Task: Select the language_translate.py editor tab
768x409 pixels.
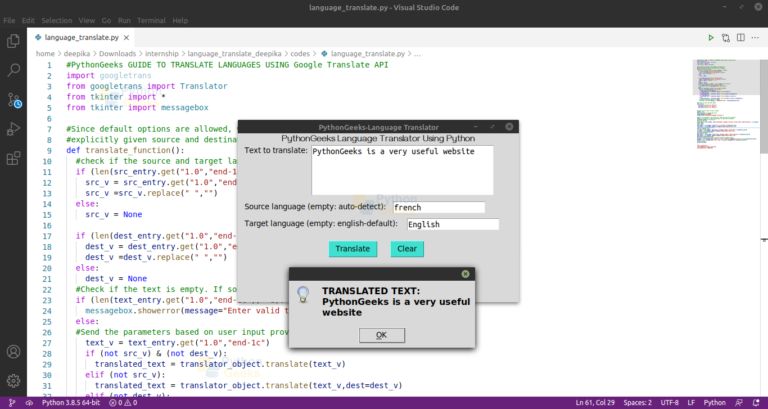Action: click(x=80, y=38)
